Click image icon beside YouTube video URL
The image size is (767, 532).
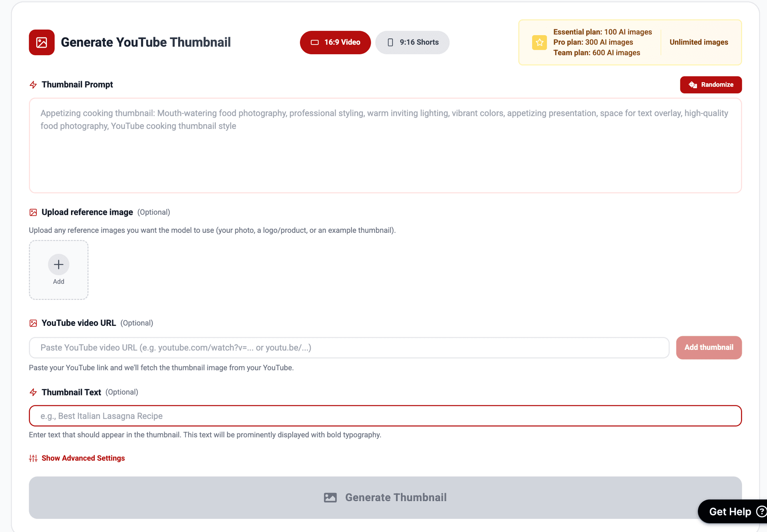click(x=33, y=323)
